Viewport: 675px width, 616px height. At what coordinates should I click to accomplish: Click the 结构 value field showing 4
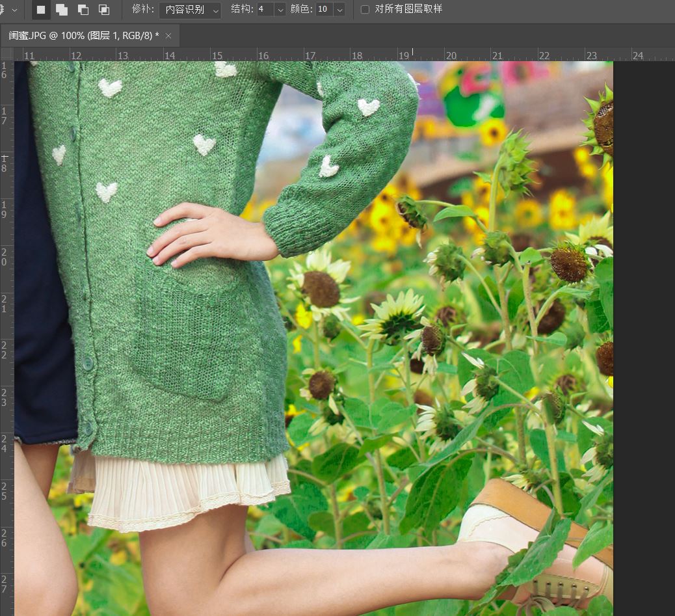click(265, 10)
